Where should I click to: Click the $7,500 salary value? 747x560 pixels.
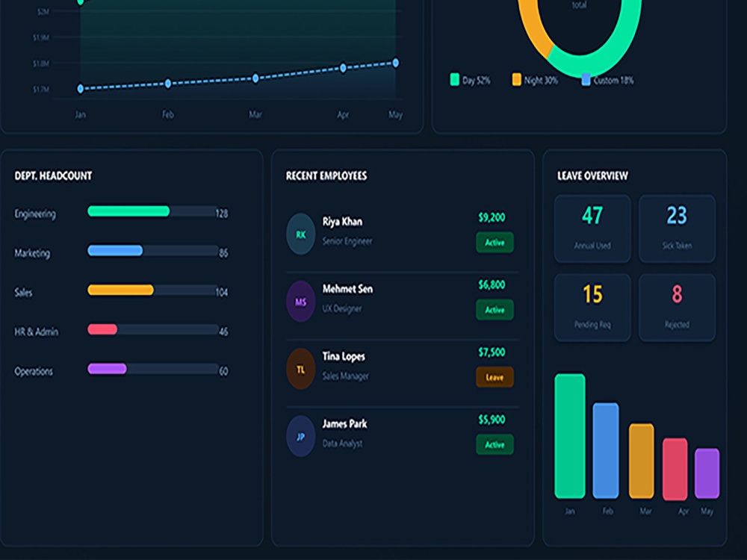(x=492, y=352)
